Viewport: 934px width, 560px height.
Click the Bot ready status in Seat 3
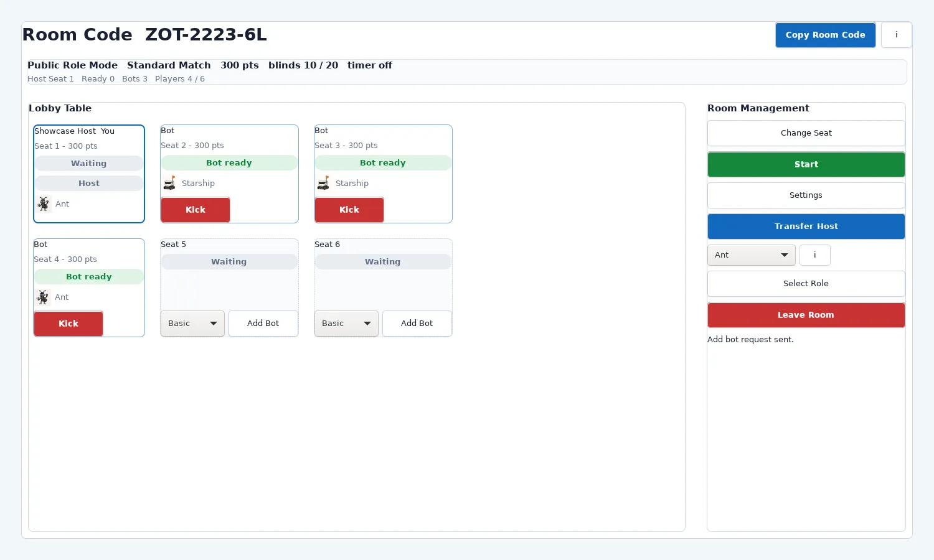(383, 163)
